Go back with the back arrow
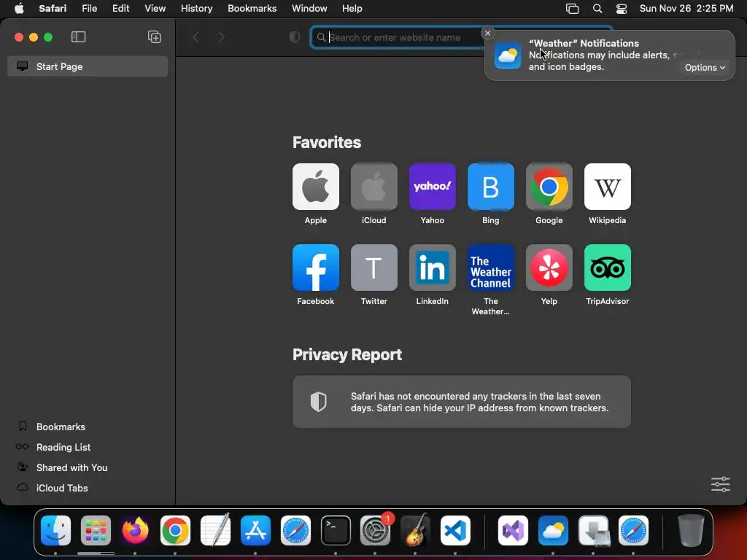This screenshot has height=560, width=747. point(196,37)
